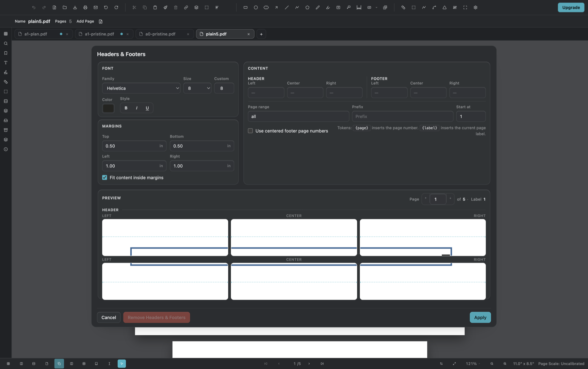
Task: Click the Header Left content field
Action: [x=266, y=93]
